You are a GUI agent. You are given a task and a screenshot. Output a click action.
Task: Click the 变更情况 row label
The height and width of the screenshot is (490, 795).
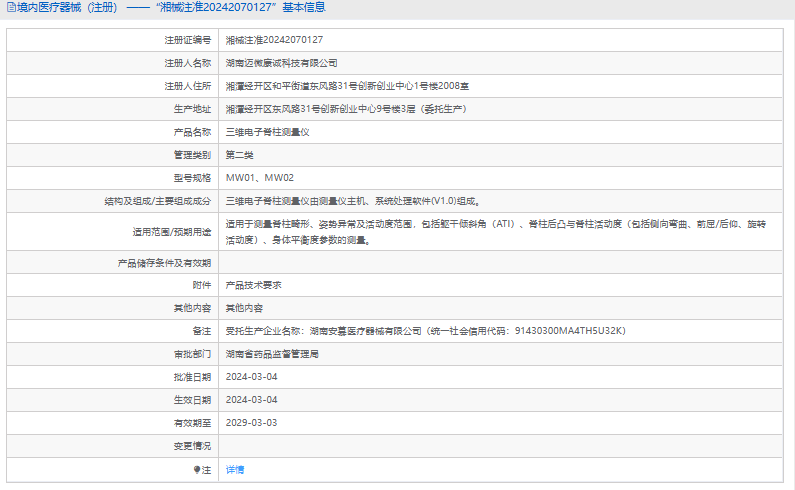pyautogui.click(x=192, y=446)
